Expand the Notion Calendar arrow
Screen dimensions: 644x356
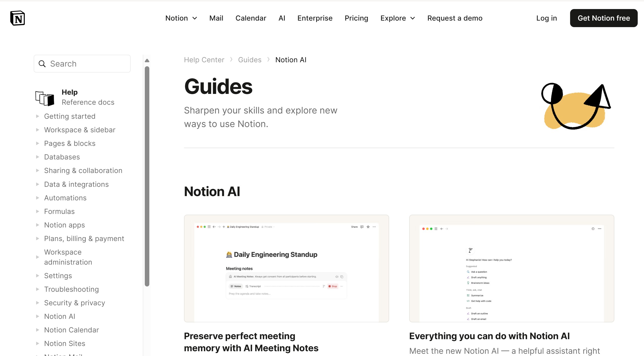(37, 330)
